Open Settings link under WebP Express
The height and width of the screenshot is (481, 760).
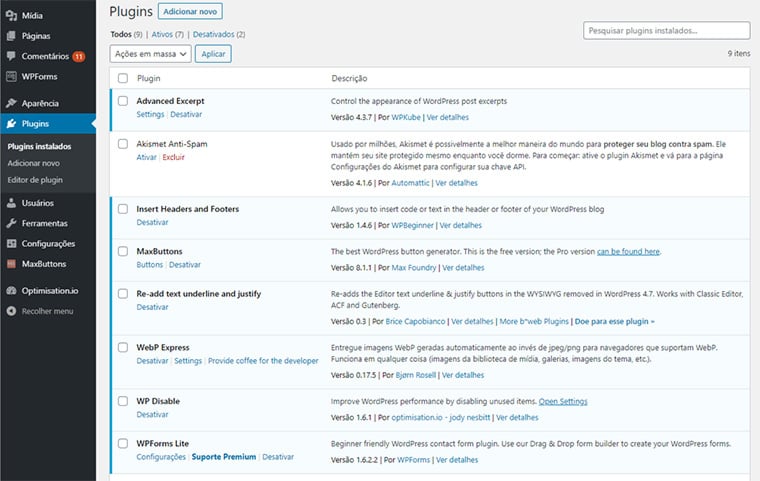pos(188,361)
